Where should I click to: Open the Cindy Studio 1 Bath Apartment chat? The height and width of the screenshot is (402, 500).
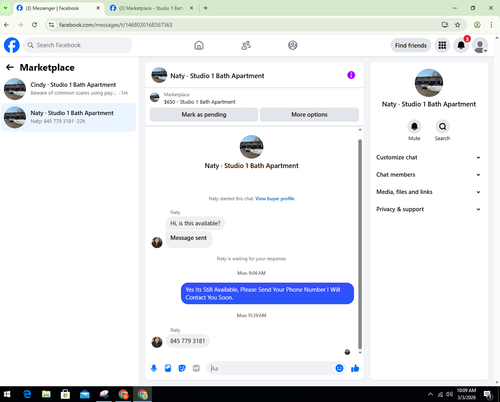(68, 89)
